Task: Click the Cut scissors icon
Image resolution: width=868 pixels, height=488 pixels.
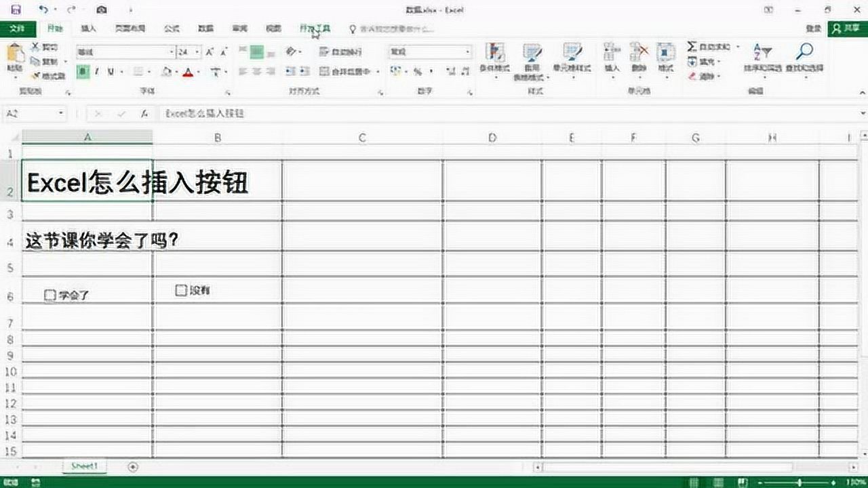Action: [x=36, y=47]
